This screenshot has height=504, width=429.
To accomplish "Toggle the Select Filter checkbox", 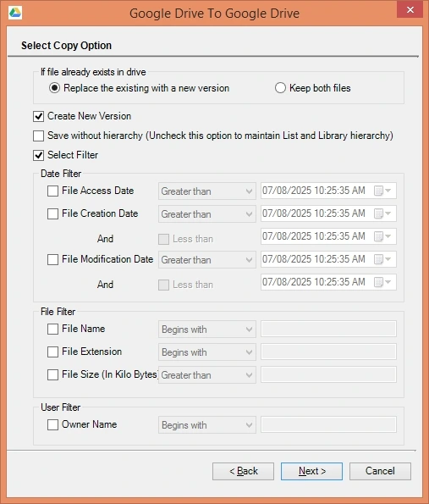I will click(x=39, y=155).
